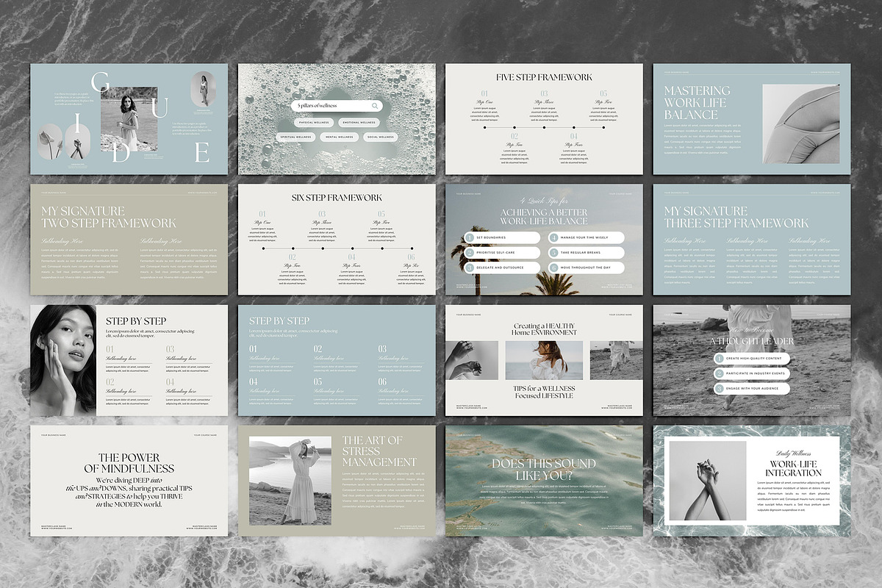Click the number 1 circle beside Create High-Quality Content
The image size is (882, 588).
[x=719, y=359]
